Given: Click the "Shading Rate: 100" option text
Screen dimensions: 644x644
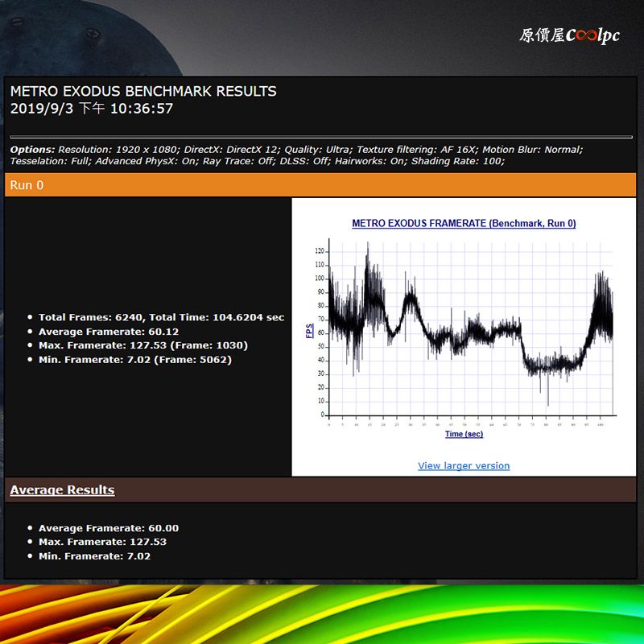Looking at the screenshot, I should [456, 161].
